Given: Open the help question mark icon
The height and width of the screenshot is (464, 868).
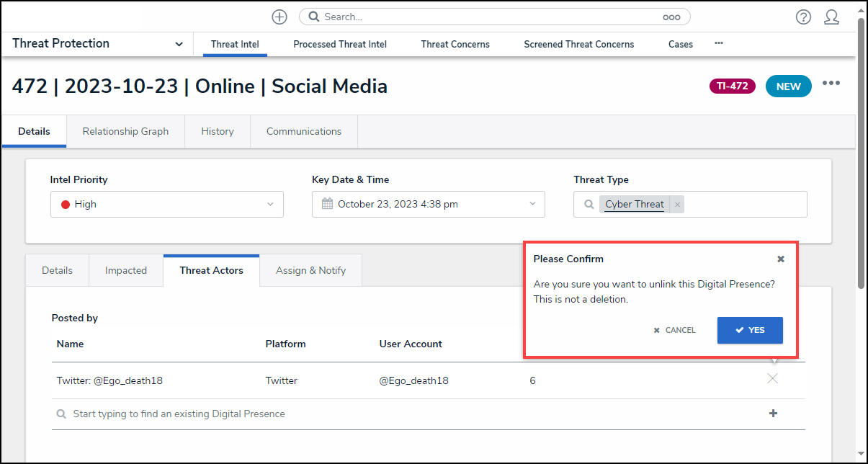Looking at the screenshot, I should (803, 17).
